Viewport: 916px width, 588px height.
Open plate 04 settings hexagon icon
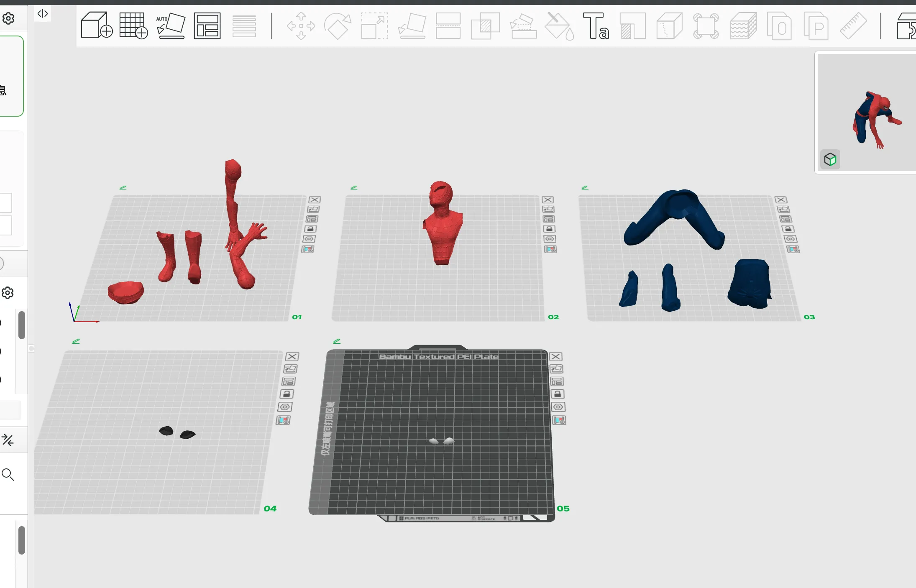coord(285,407)
